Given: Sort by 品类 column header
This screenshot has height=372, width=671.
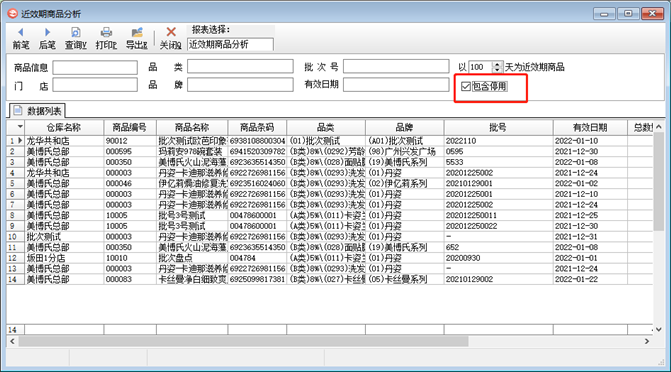Looking at the screenshot, I should coord(326,128).
